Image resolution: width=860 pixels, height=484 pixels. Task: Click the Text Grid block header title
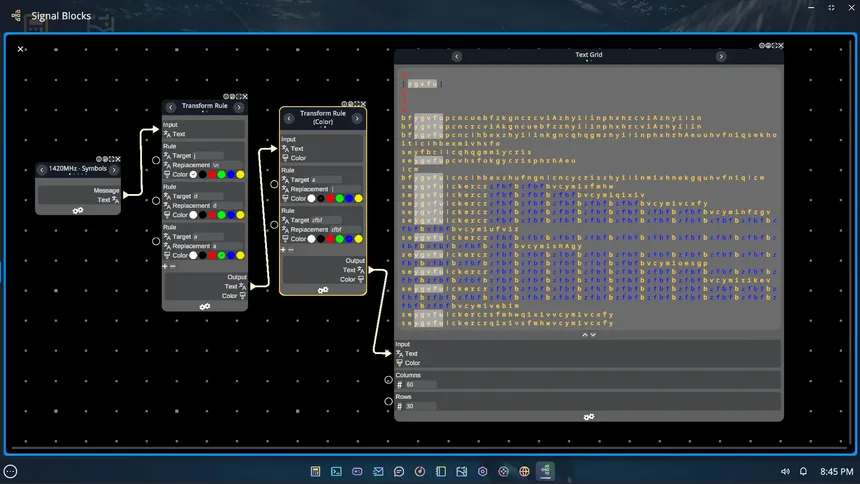588,55
